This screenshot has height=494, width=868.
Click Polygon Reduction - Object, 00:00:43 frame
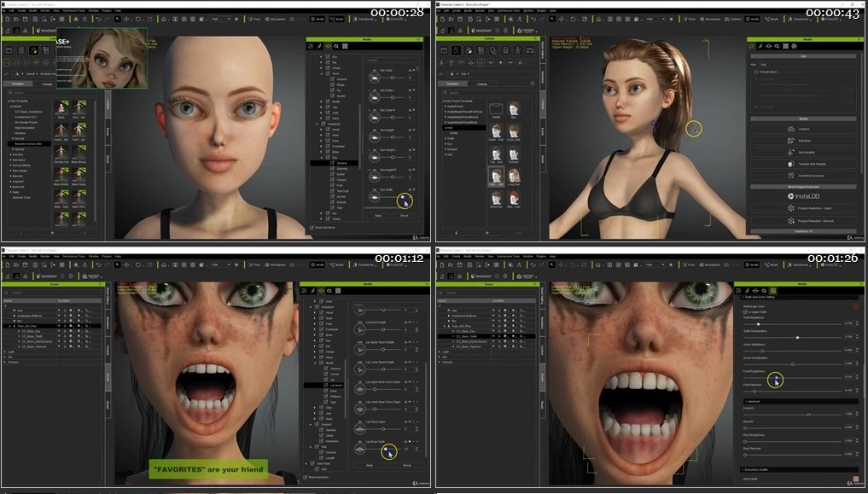[x=804, y=208]
